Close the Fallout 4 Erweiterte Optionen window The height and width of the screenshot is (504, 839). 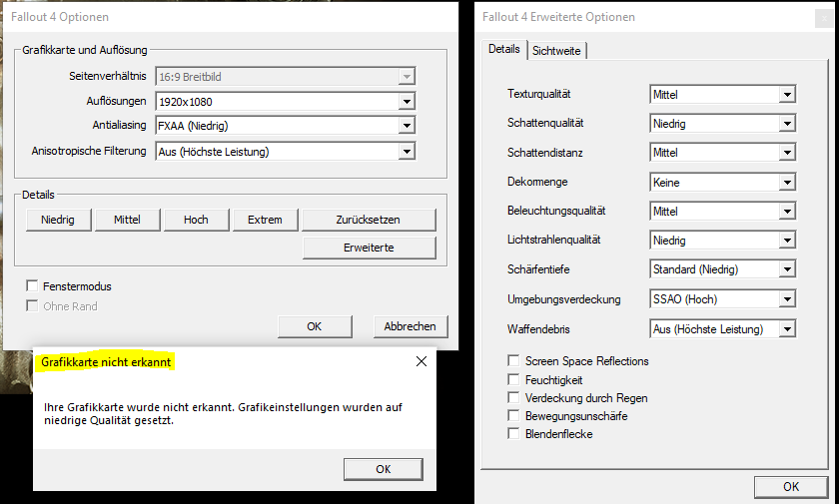point(825,18)
